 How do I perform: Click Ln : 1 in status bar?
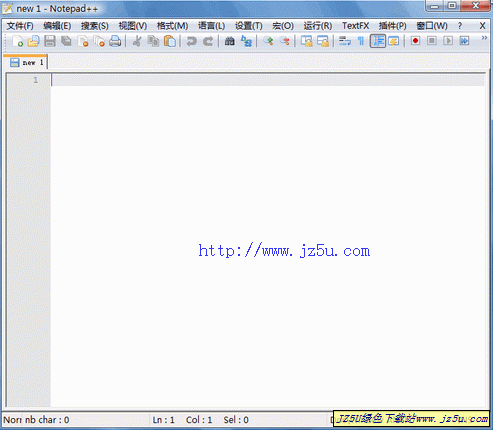click(163, 420)
